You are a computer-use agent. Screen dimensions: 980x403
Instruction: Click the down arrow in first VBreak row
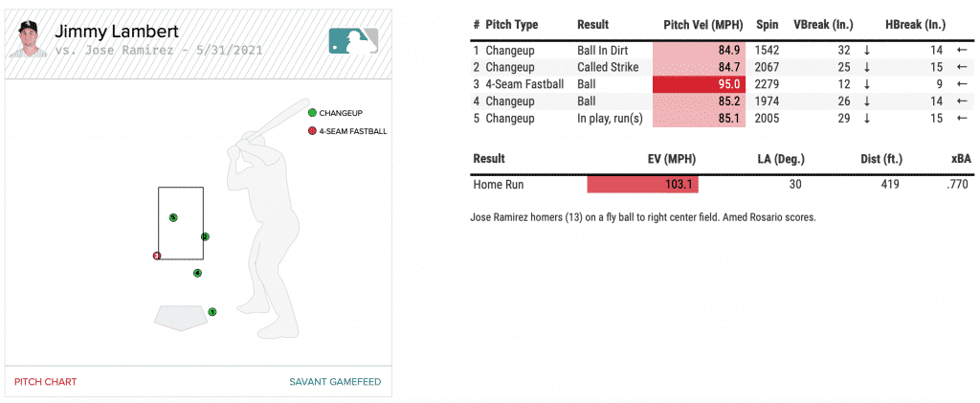[866, 50]
